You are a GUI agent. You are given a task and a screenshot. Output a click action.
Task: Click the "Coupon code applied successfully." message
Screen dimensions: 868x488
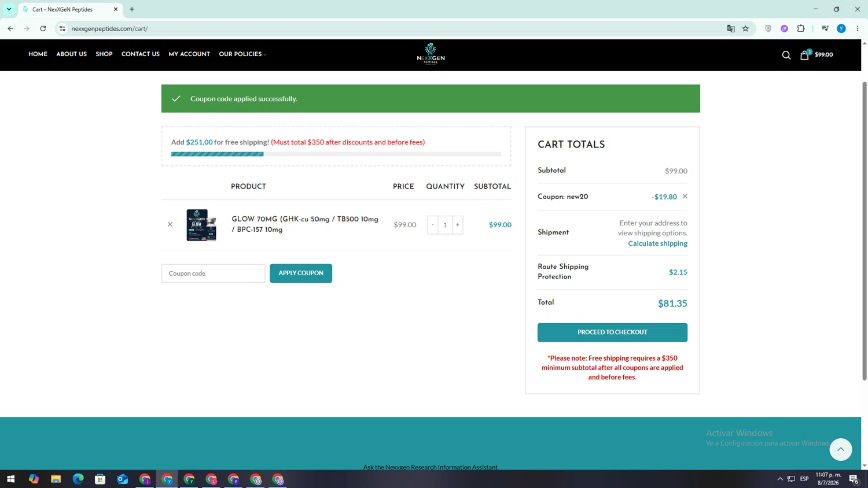pyautogui.click(x=244, y=99)
